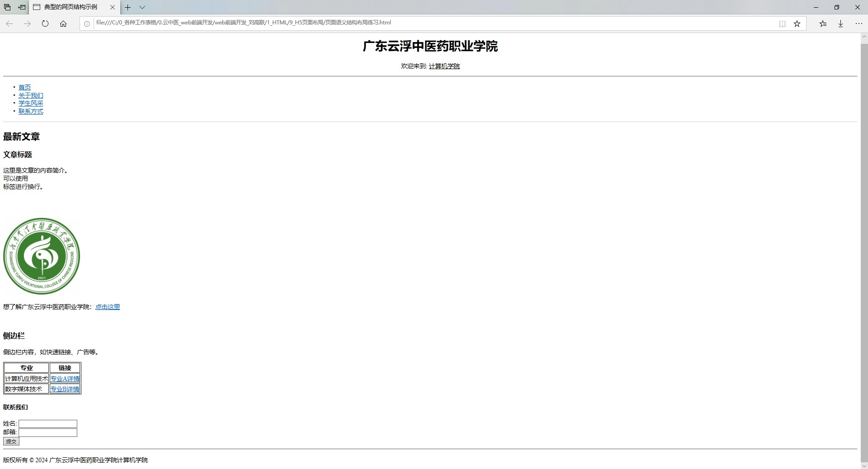The image size is (868, 469).
Task: Click the 广东云浮中医药职业学院 page heading
Action: (x=430, y=46)
